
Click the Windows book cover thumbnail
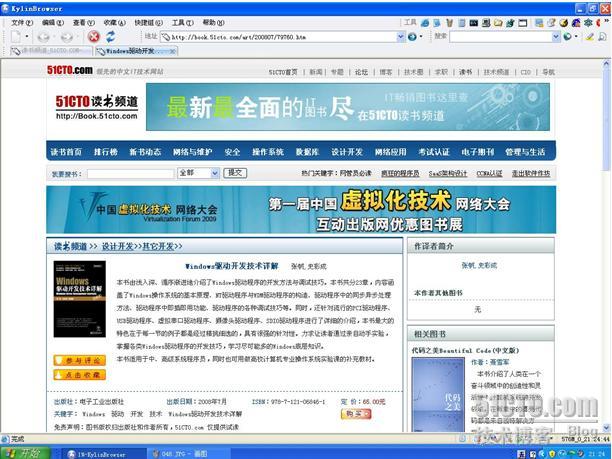80,299
